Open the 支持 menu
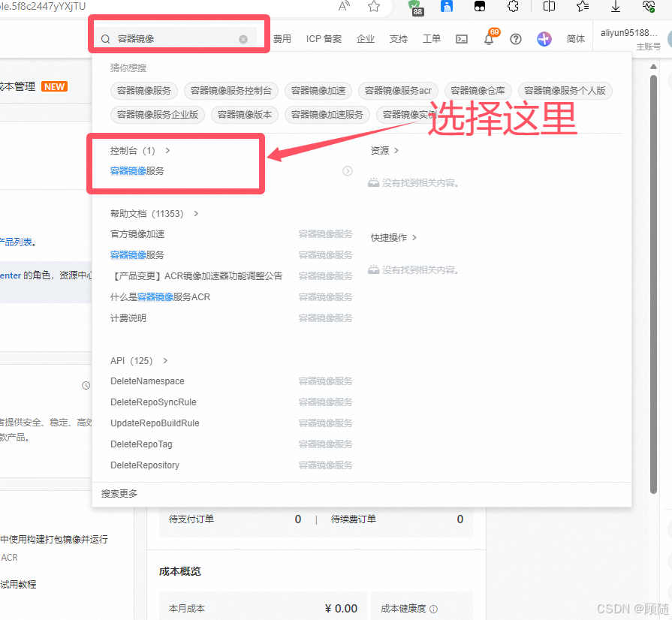Screen dimensions: 672x620 pos(399,39)
